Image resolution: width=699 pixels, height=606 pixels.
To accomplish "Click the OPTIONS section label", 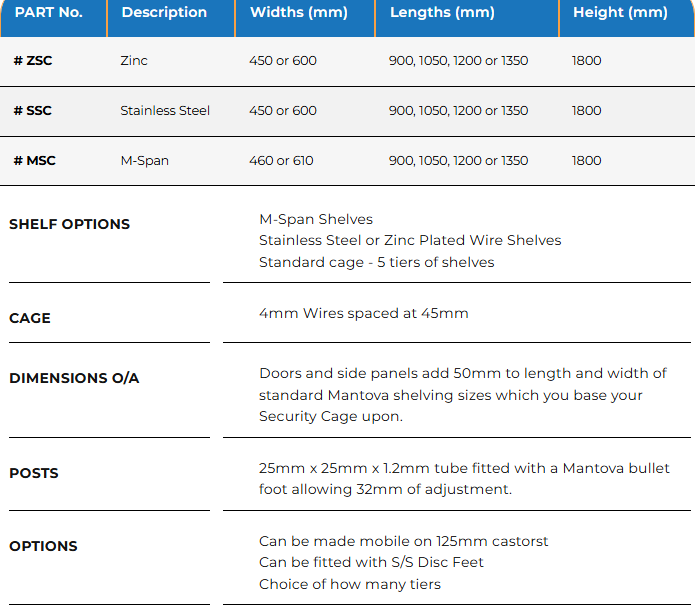I will point(43,546).
